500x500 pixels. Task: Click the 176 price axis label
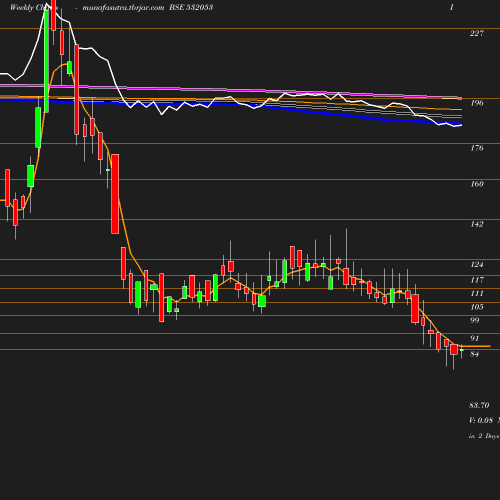(x=477, y=148)
